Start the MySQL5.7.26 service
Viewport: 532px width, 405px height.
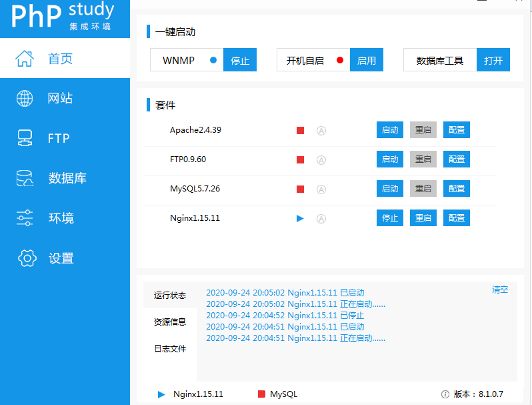pos(390,189)
